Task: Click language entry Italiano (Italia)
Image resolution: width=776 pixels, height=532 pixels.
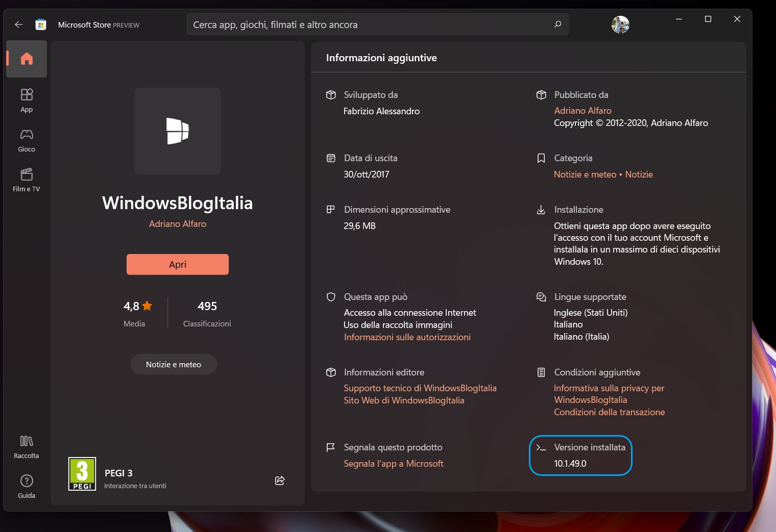Action: click(581, 337)
